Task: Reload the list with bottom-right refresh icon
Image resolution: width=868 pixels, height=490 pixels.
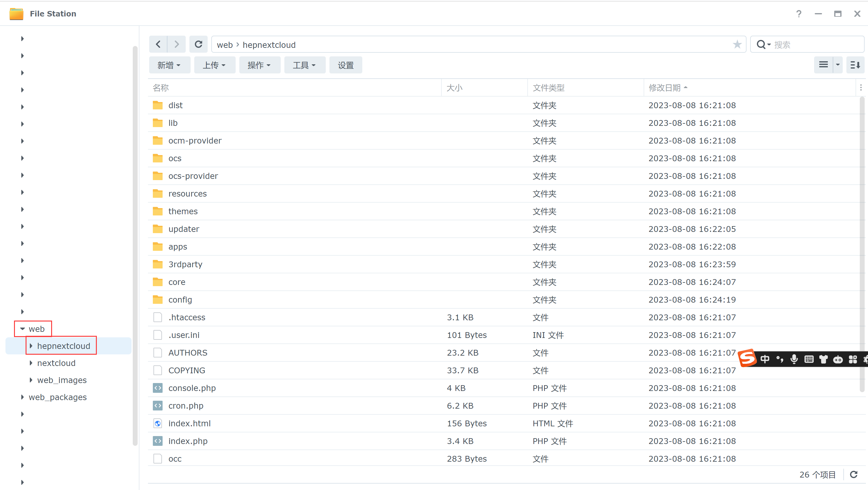Action: point(854,474)
